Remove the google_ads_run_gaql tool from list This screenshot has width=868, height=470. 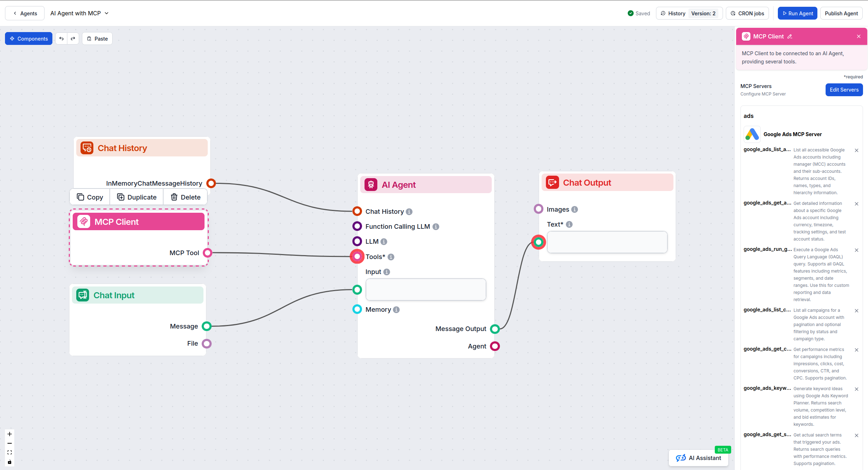click(x=857, y=250)
